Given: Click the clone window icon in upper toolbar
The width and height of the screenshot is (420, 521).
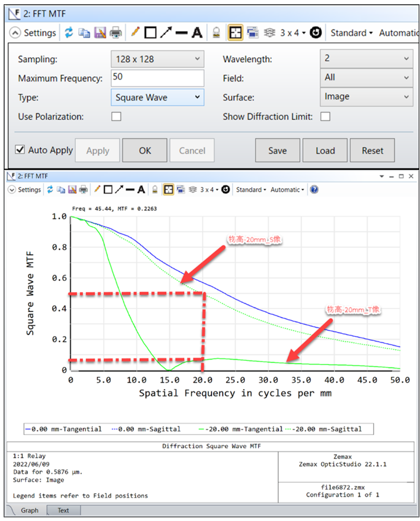Looking at the screenshot, I should point(253,33).
